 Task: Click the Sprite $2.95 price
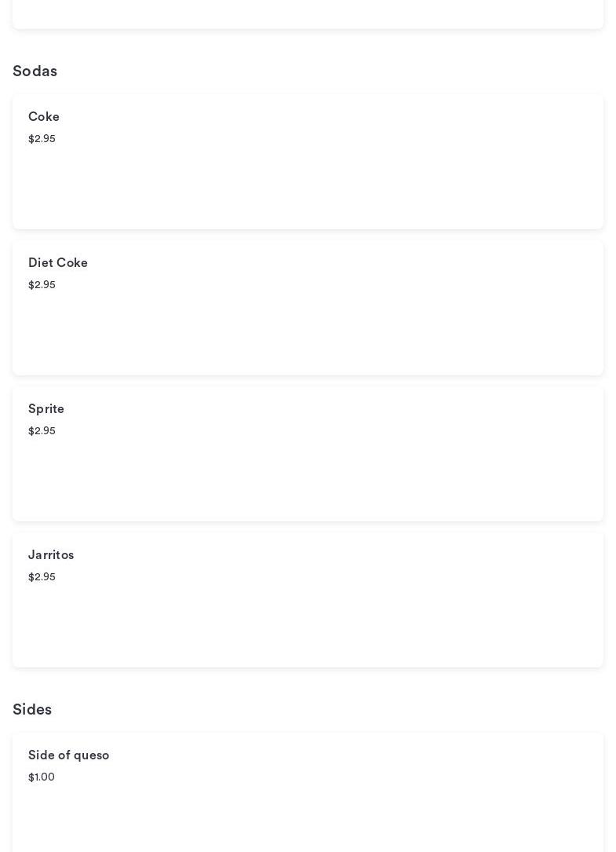[42, 431]
